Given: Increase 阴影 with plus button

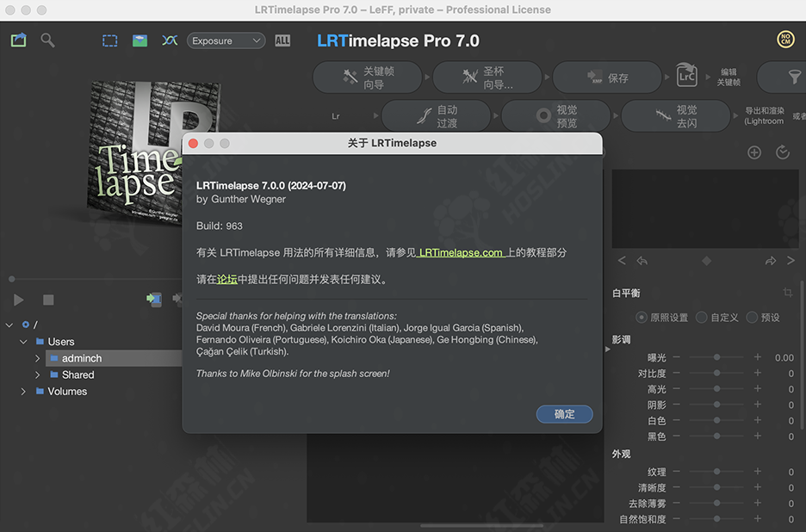Looking at the screenshot, I should coord(757,405).
